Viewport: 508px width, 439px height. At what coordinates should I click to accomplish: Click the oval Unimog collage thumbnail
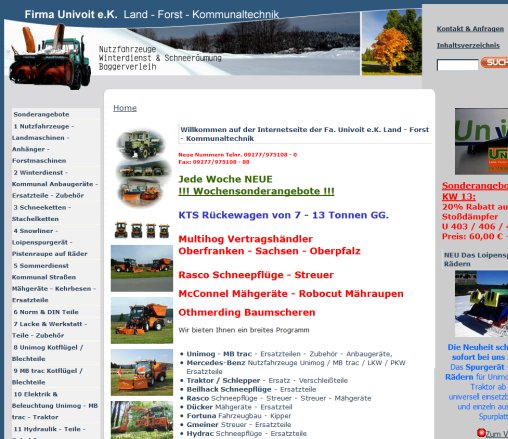pyautogui.click(x=142, y=167)
